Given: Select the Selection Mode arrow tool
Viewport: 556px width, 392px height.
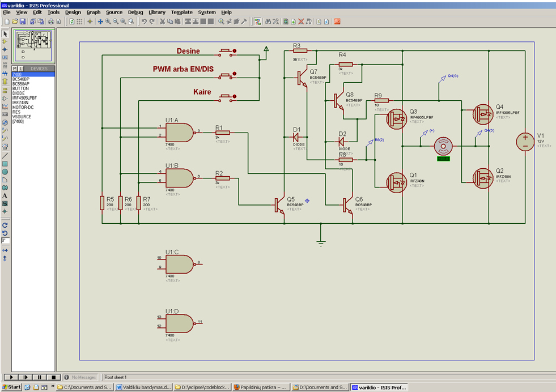Looking at the screenshot, I should 5,34.
